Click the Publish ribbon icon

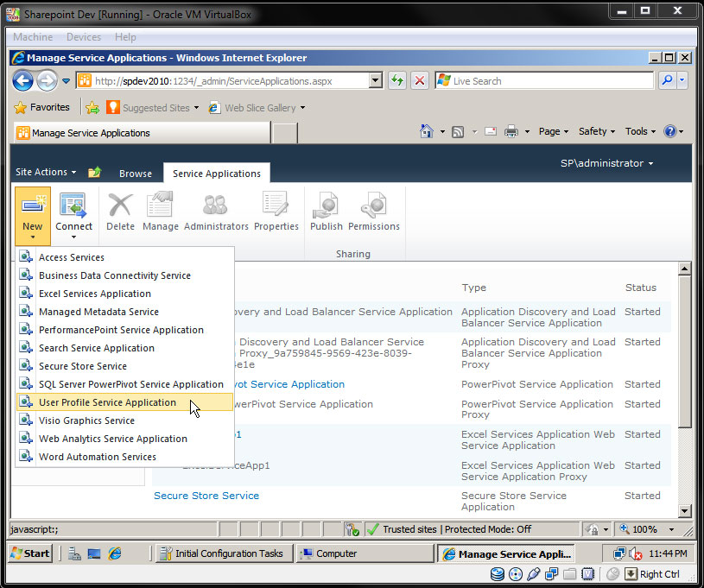click(326, 205)
